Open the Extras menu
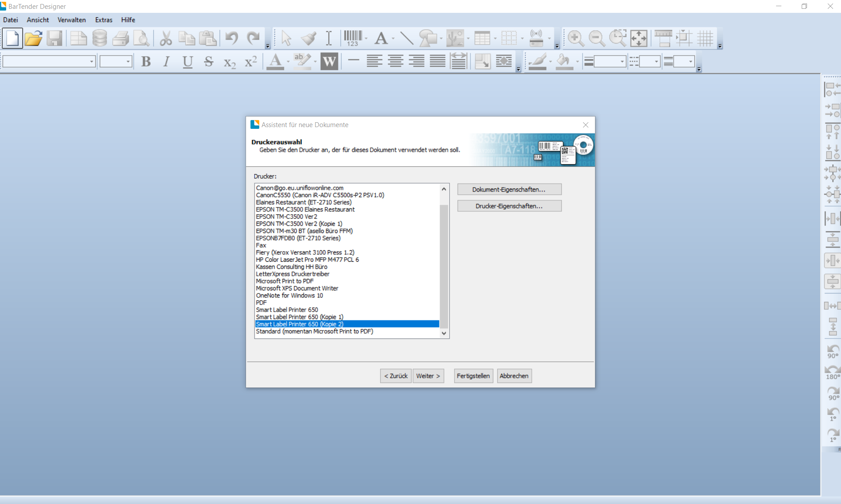This screenshot has height=504, width=841. (104, 20)
